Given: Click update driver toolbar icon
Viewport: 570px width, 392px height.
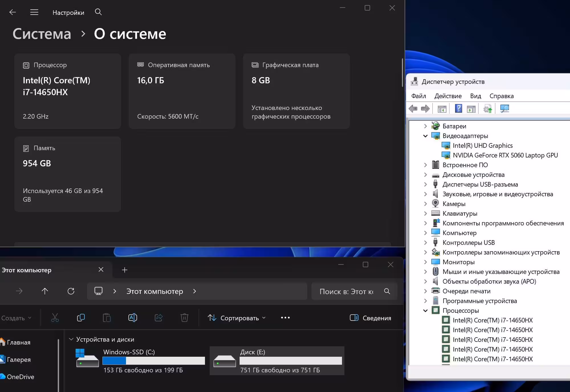Looking at the screenshot, I should pos(488,109).
